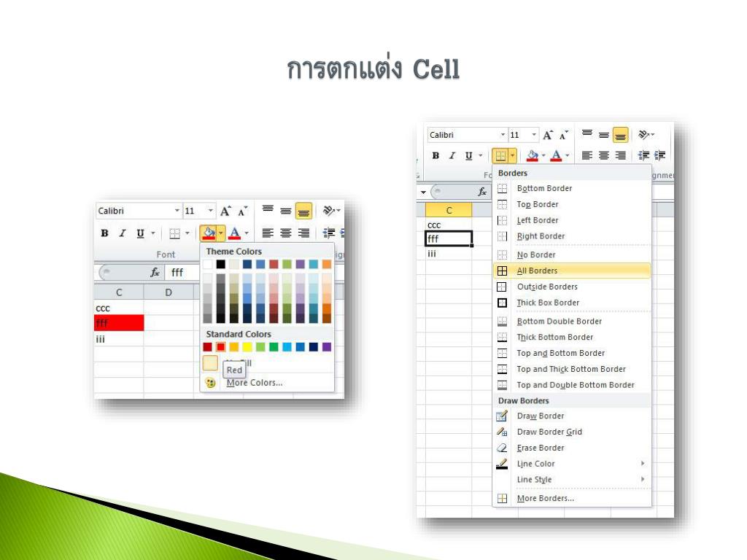Click the Borders icon in left screenshot
747x560 pixels.
175,233
